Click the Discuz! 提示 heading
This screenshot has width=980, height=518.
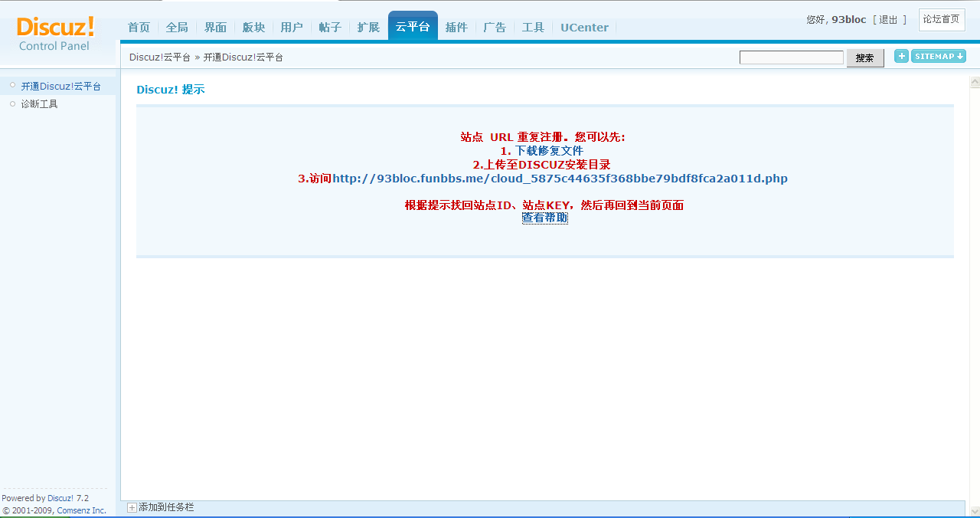click(171, 90)
